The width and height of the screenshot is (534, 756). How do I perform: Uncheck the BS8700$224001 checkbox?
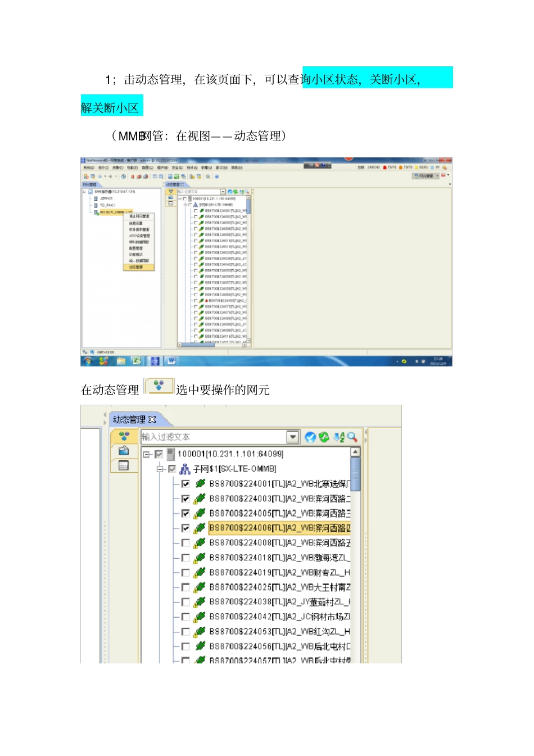[185, 484]
